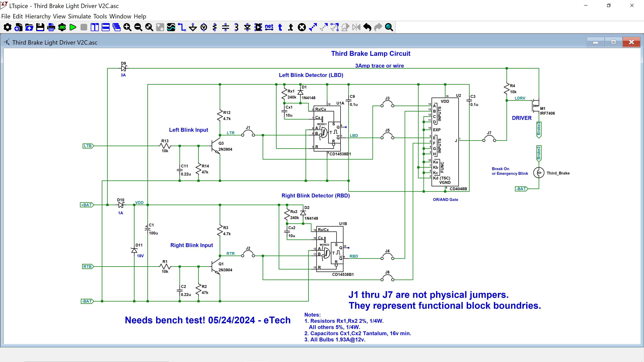Close the inner schematic window with red X
The width and height of the screenshot is (644, 362).
click(x=631, y=42)
